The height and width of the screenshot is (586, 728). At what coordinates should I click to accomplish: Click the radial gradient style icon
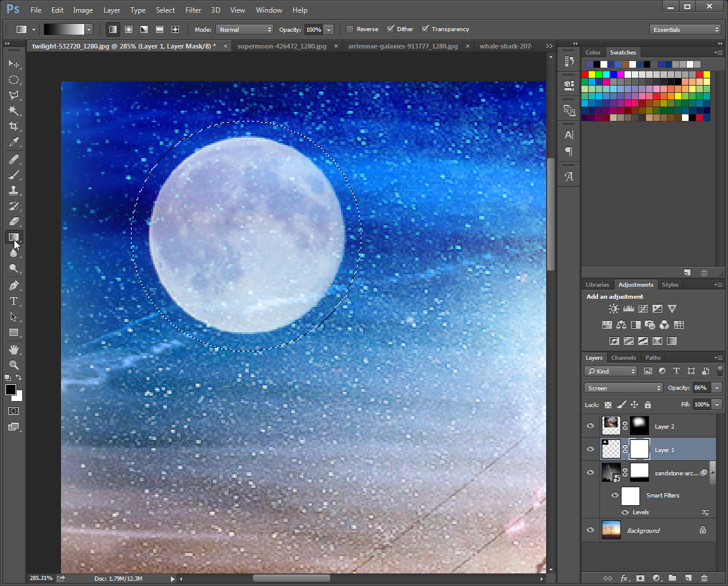pyautogui.click(x=129, y=29)
